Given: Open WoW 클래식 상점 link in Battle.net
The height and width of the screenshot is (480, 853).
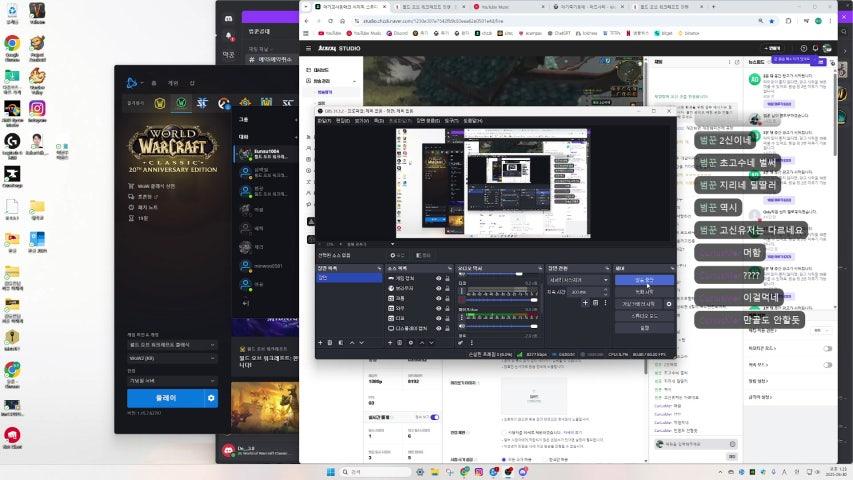Looking at the screenshot, I should click(x=152, y=186).
